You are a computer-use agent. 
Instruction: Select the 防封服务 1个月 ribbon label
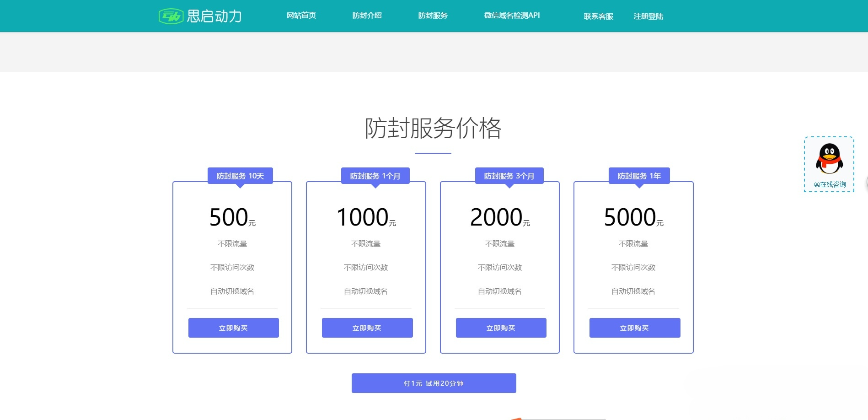pos(374,175)
